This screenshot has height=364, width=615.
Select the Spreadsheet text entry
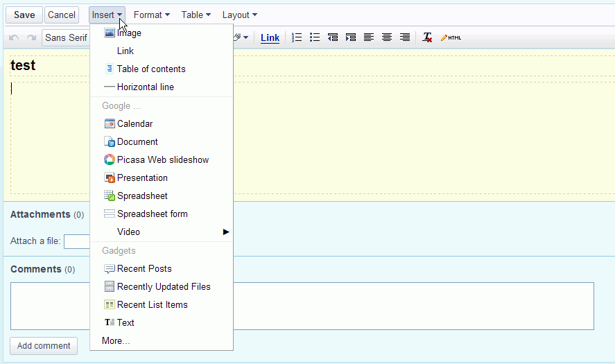coord(142,196)
